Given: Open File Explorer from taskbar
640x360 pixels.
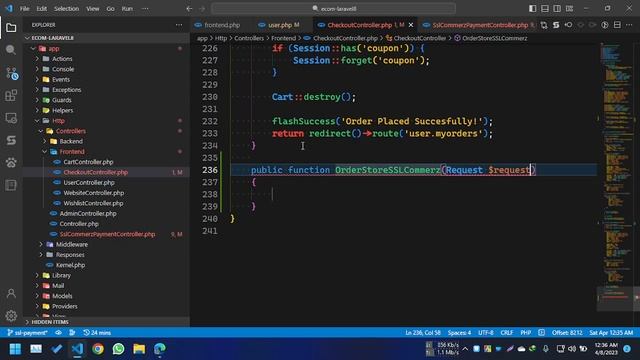Looking at the screenshot, I should (139, 349).
